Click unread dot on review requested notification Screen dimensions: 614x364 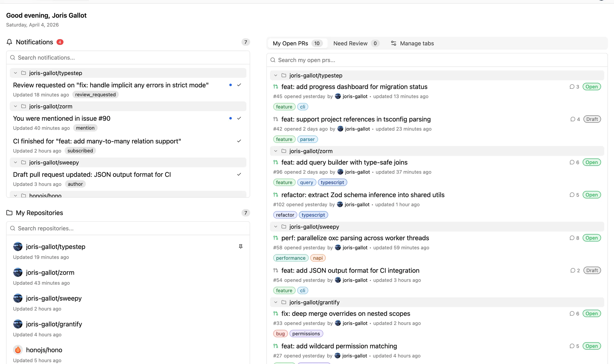point(231,85)
